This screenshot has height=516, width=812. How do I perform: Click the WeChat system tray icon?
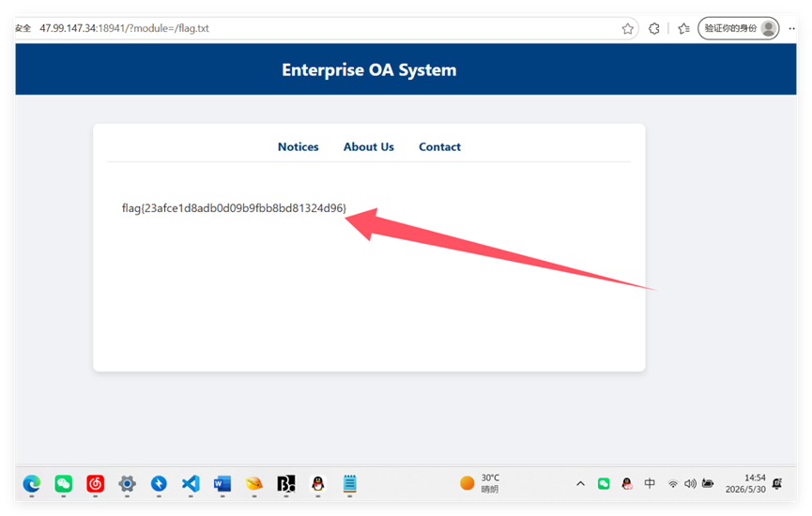coord(604,484)
